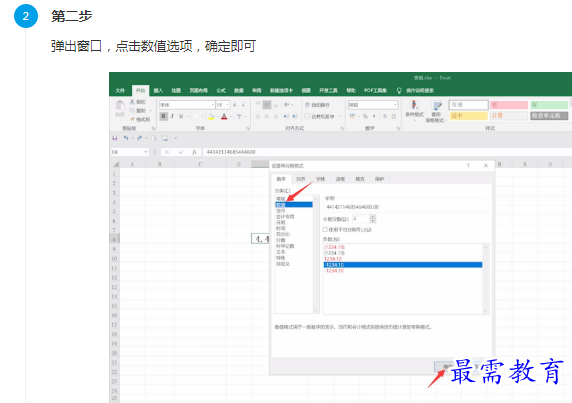
Task: Click the cell borders icon
Action: [x=196, y=116]
